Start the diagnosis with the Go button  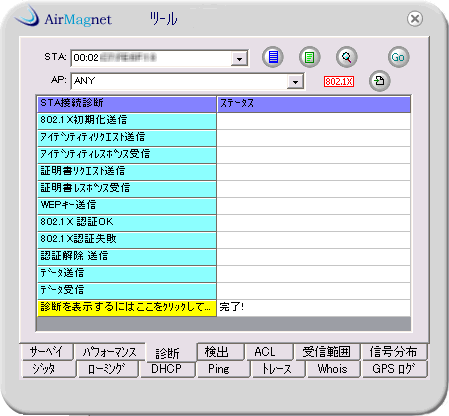pyautogui.click(x=398, y=57)
